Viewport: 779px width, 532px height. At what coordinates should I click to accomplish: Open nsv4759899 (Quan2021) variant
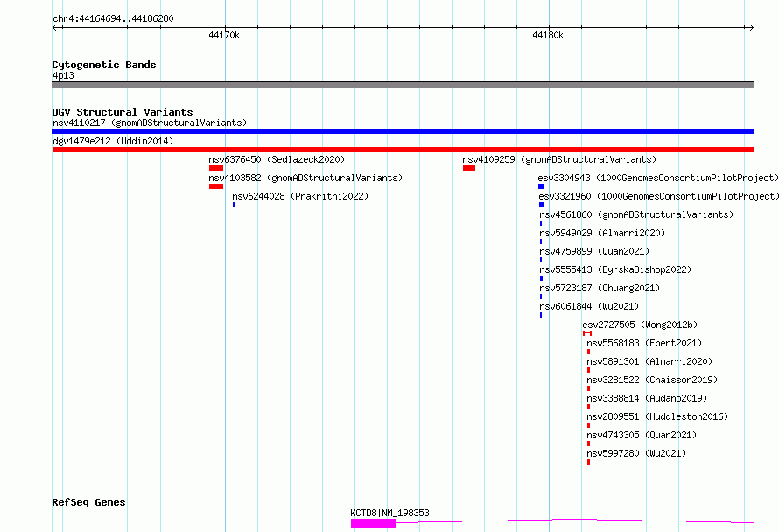click(x=594, y=251)
